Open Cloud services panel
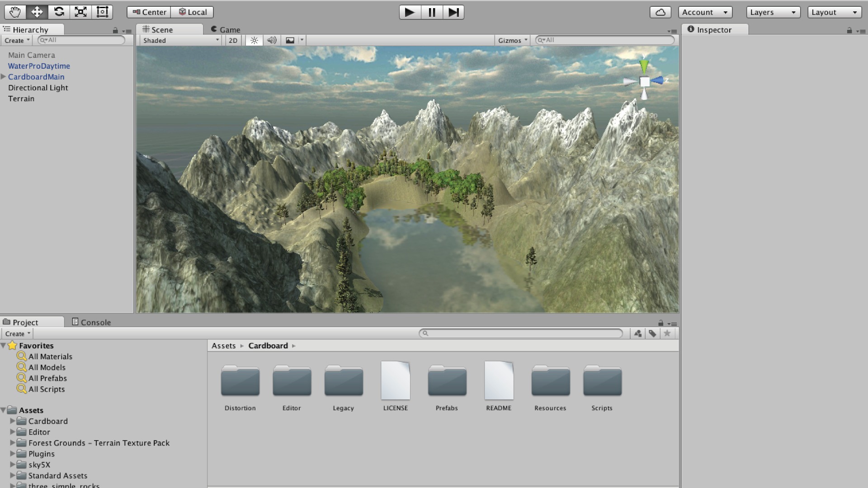Screen dimensions: 868x488 [660, 12]
